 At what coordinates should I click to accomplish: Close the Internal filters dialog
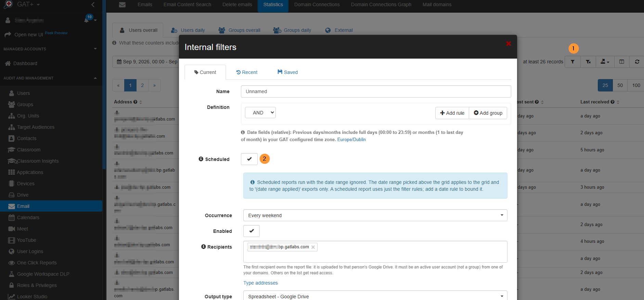(x=508, y=43)
